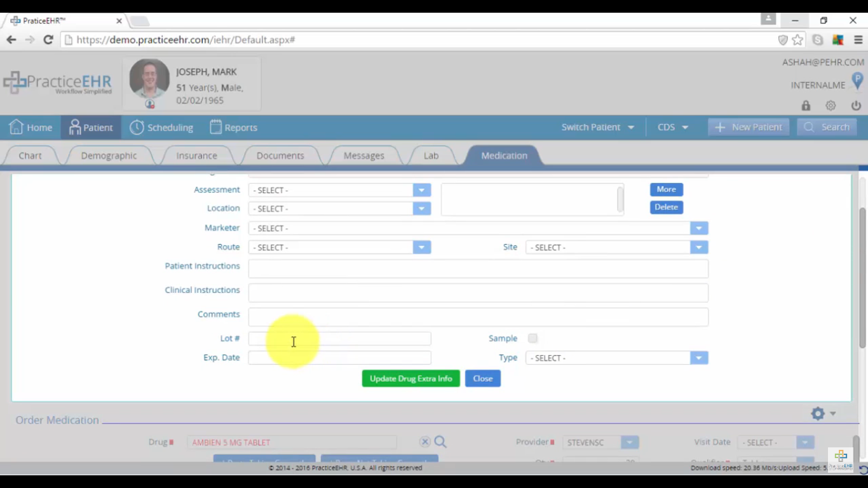This screenshot has width=868, height=488.
Task: Enable the Sample checkbox
Action: tap(532, 339)
